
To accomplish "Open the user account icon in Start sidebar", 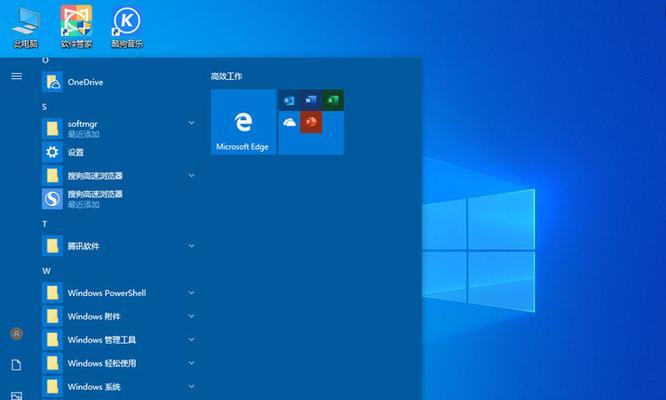I will (17, 334).
